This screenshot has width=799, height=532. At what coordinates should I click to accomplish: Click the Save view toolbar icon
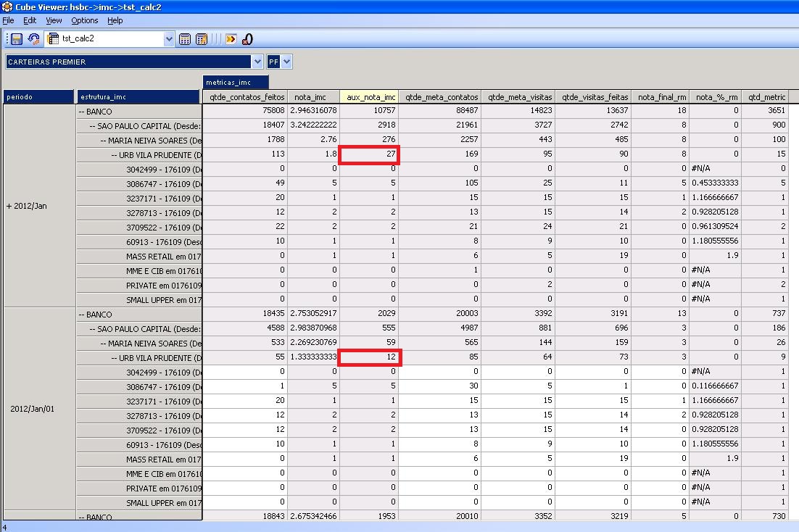point(17,38)
